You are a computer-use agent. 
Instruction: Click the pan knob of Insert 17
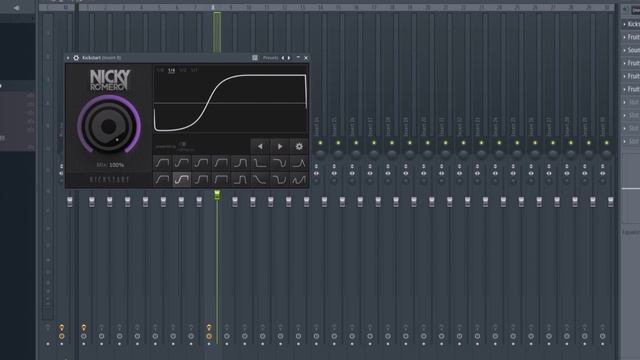coord(374,154)
